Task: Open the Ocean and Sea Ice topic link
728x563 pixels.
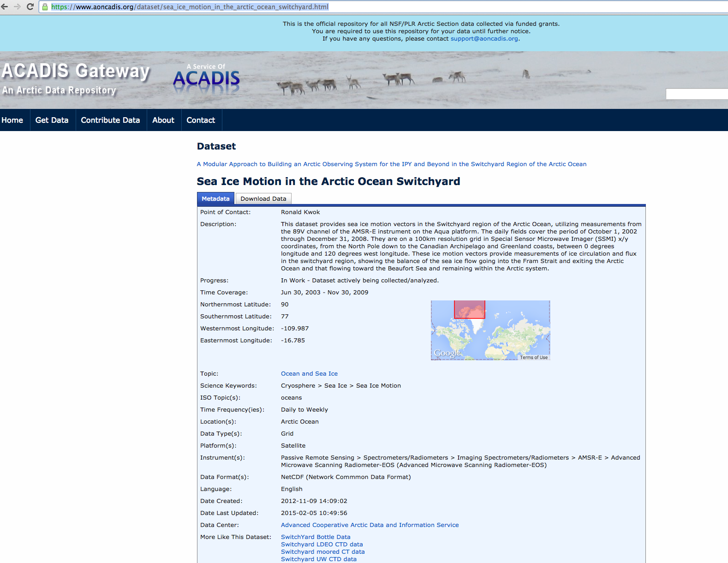Action: click(x=309, y=374)
